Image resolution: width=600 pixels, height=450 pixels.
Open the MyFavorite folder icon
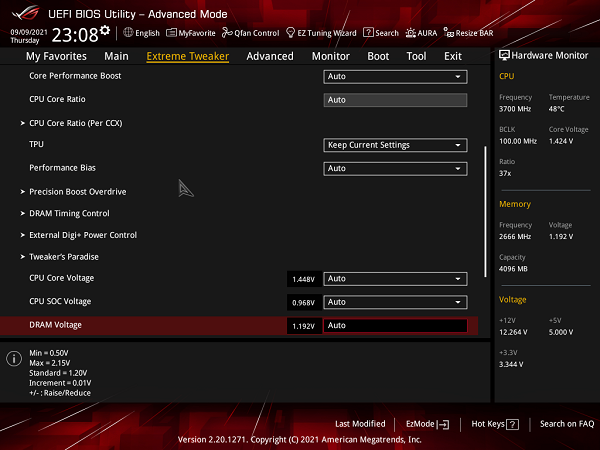pyautogui.click(x=171, y=33)
